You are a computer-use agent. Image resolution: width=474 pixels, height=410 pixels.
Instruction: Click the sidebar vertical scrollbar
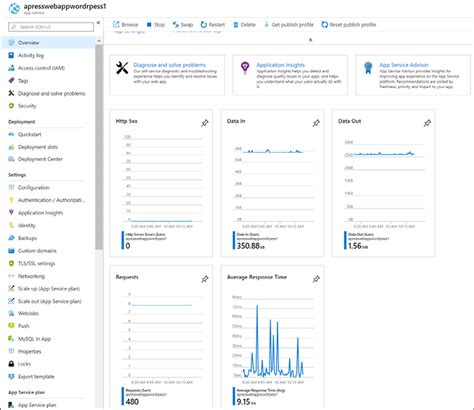click(99, 147)
